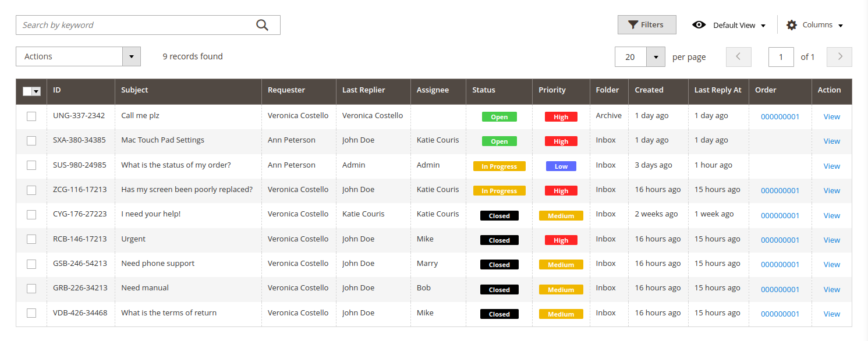This screenshot has width=868, height=341.
Task: Click the current page number field
Action: coord(781,57)
